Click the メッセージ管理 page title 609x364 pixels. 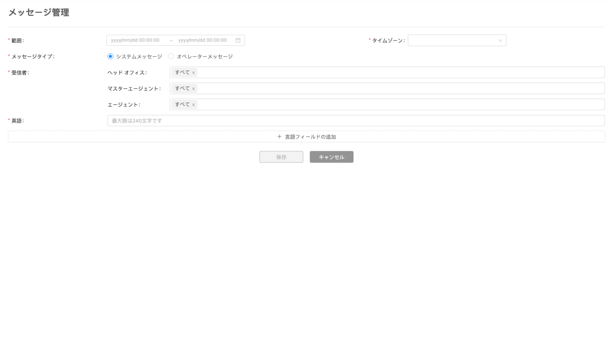39,13
